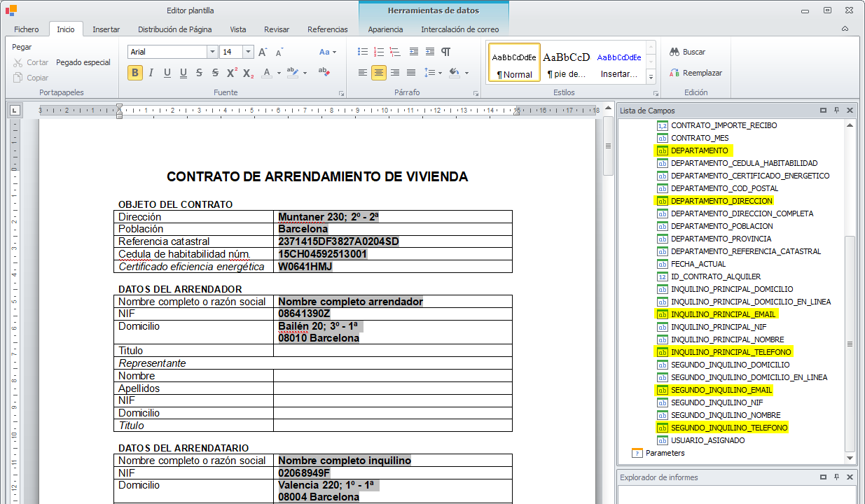Click the grow font size icon
The width and height of the screenshot is (865, 504).
263,52
